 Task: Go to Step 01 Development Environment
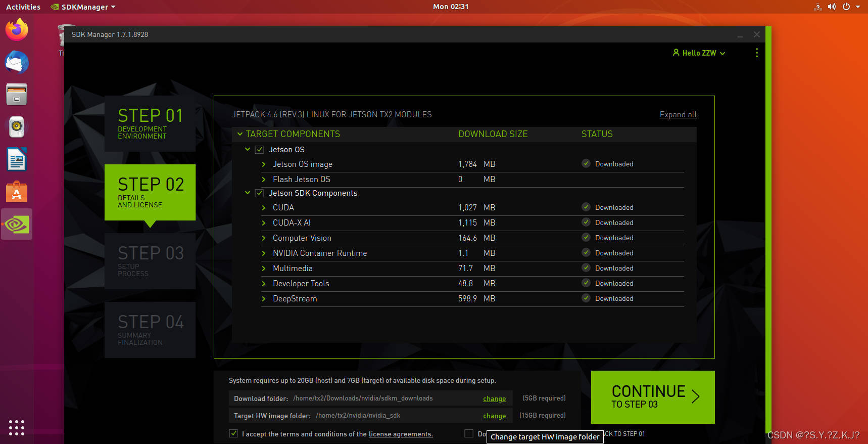point(150,123)
